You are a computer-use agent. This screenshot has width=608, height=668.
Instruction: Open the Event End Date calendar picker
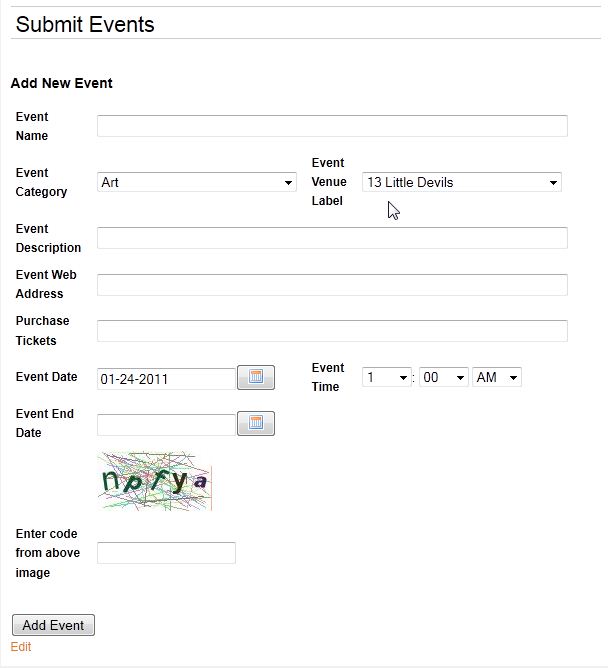[x=255, y=423]
